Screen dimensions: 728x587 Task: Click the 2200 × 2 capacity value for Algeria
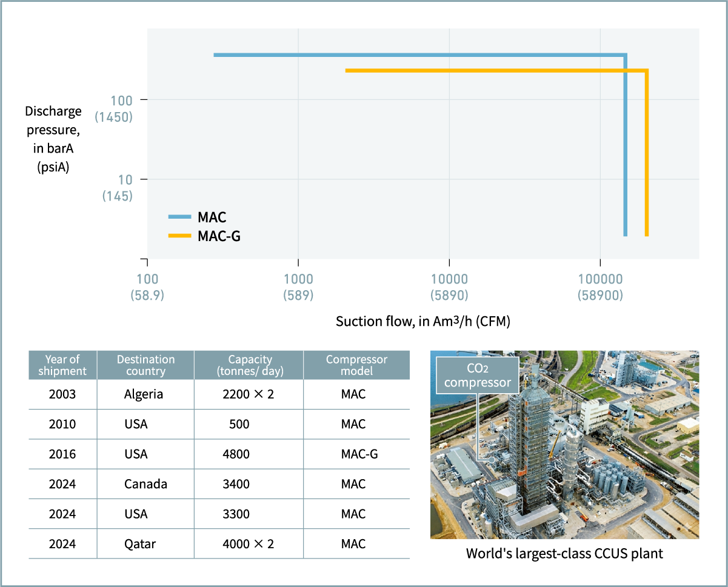click(x=249, y=394)
